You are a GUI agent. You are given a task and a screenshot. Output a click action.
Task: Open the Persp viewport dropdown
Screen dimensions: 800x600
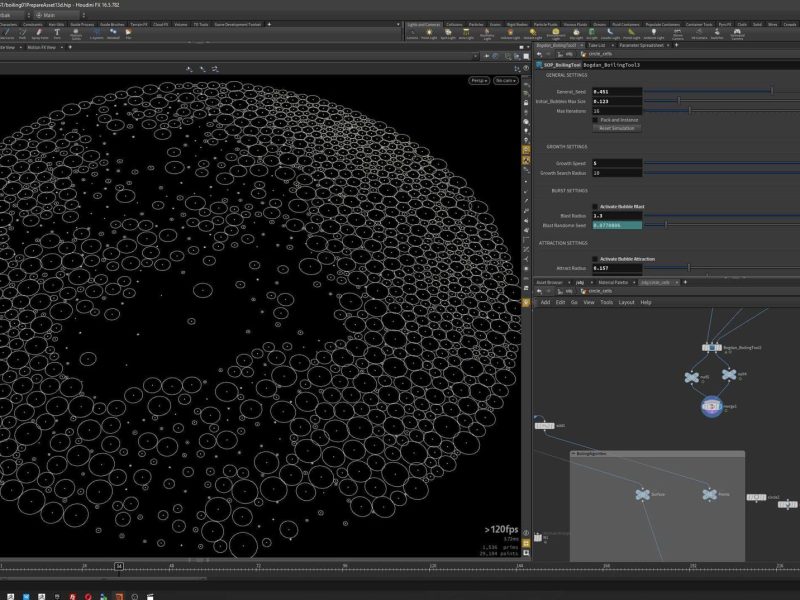pos(478,80)
